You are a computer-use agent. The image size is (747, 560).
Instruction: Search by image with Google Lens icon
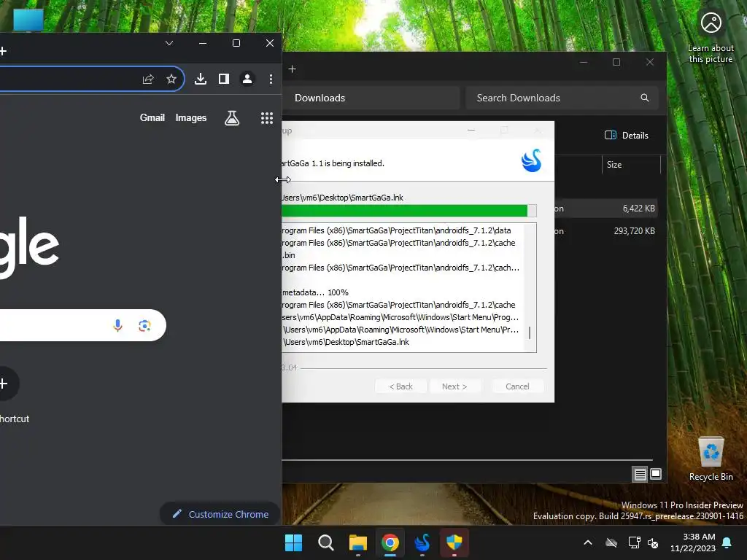(x=145, y=325)
